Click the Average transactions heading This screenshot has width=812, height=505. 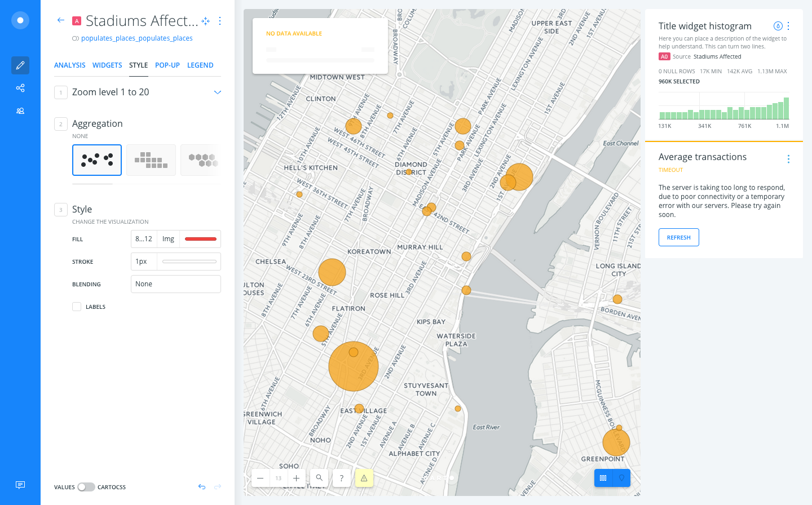pyautogui.click(x=703, y=157)
